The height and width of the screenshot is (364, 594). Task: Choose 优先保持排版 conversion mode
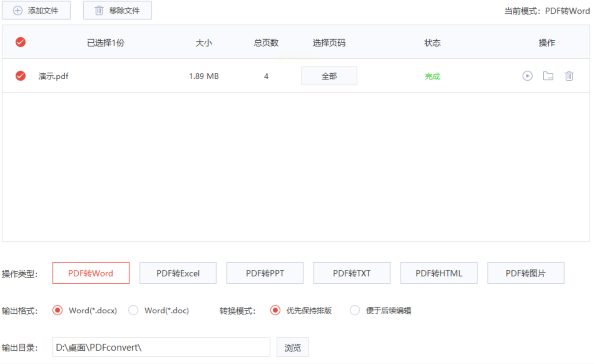(275, 310)
